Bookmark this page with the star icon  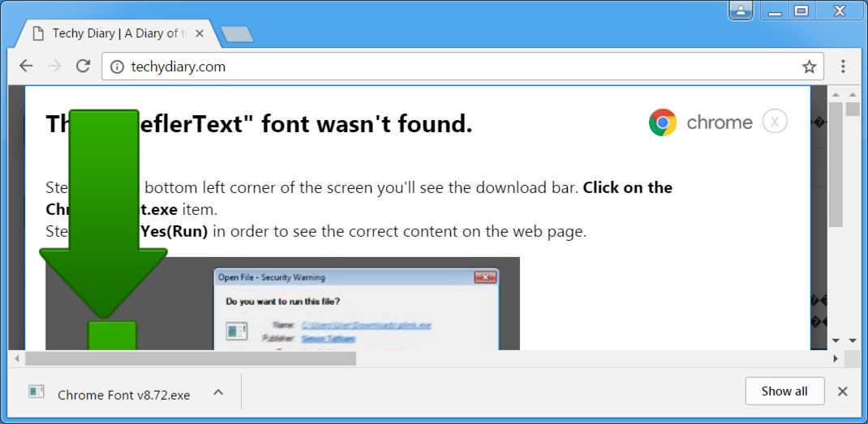click(x=810, y=67)
